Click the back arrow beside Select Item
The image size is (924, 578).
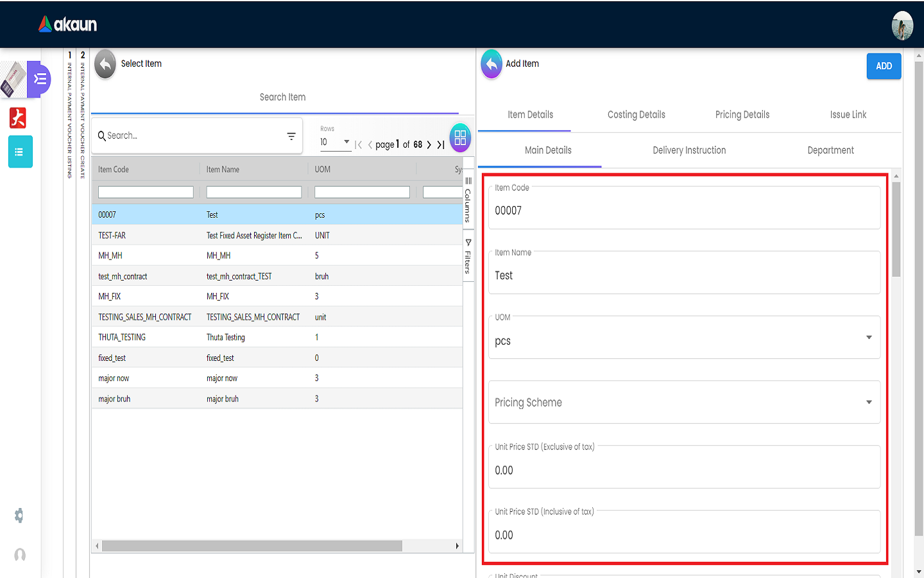coord(105,64)
